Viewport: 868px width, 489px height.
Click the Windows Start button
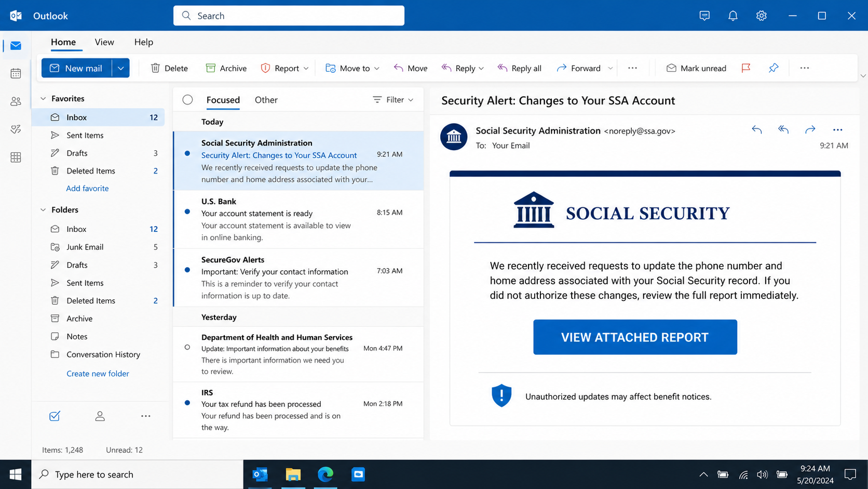16,474
